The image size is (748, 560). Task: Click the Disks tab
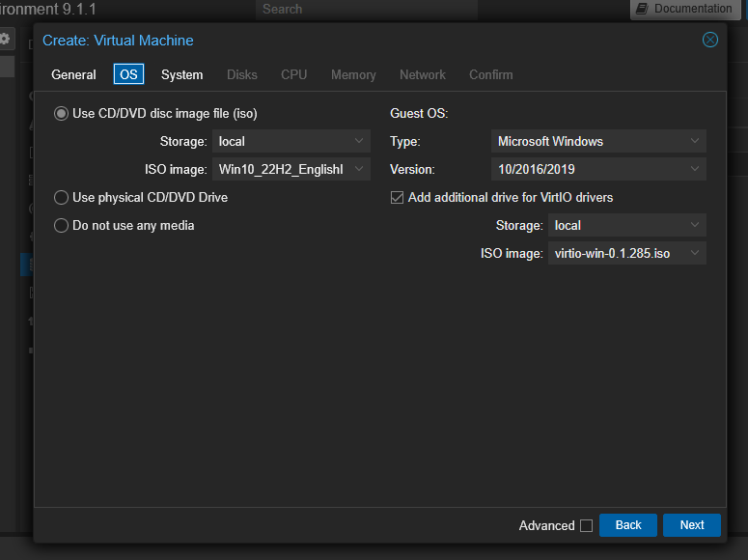242,74
